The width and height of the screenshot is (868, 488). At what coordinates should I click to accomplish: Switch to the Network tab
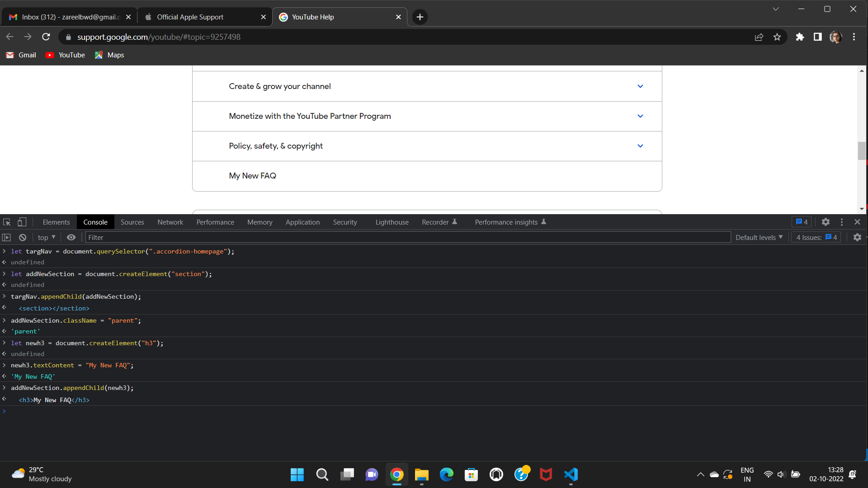(x=170, y=222)
